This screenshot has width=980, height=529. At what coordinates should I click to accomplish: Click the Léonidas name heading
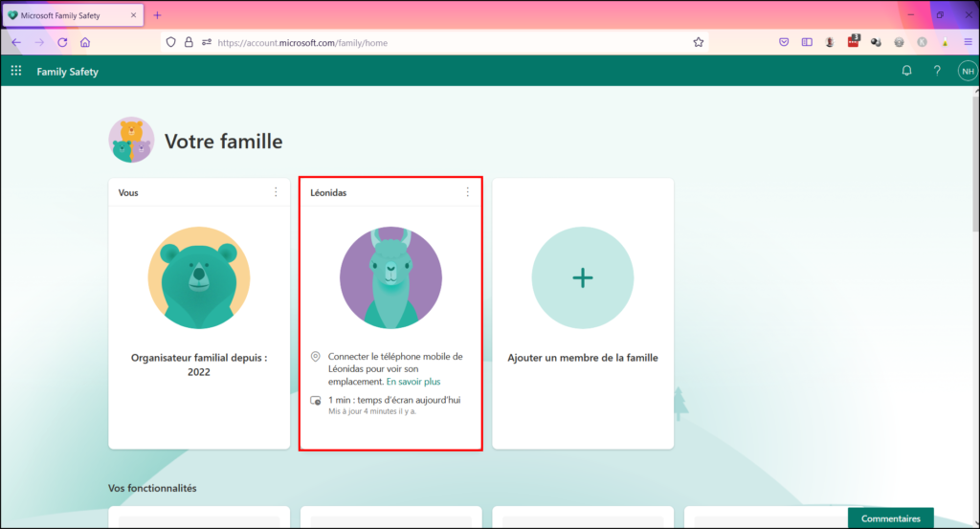point(328,192)
